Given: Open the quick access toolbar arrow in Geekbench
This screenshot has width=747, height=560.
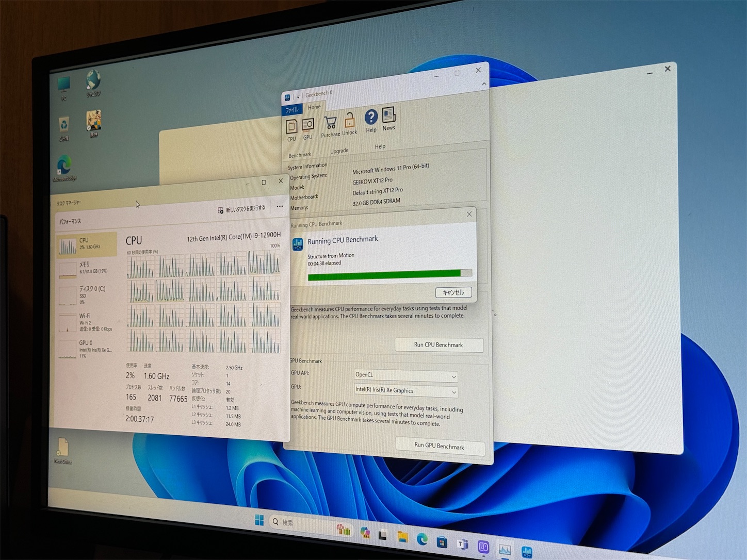Looking at the screenshot, I should point(298,96).
